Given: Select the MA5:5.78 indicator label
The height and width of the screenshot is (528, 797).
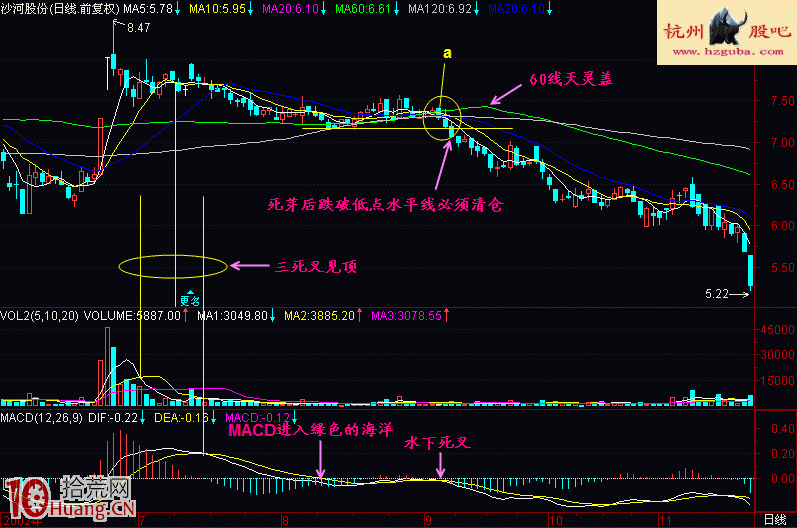Looking at the screenshot, I should pos(147,9).
